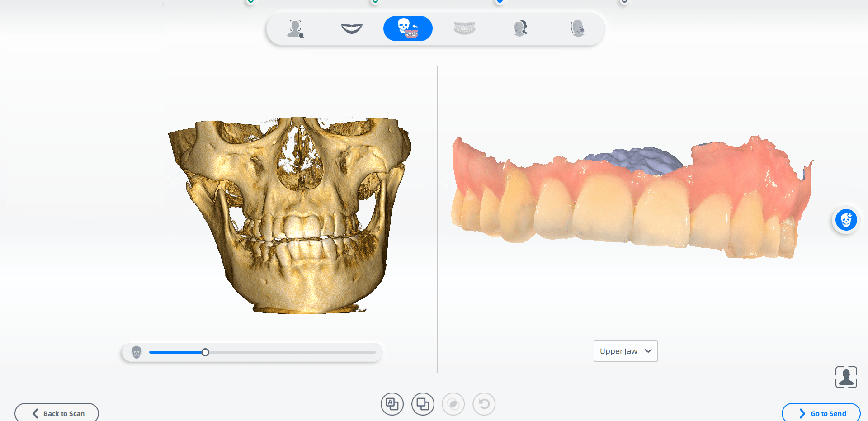Switch to the smile step icon
Screen dimensions: 868x421
pyautogui.click(x=351, y=28)
